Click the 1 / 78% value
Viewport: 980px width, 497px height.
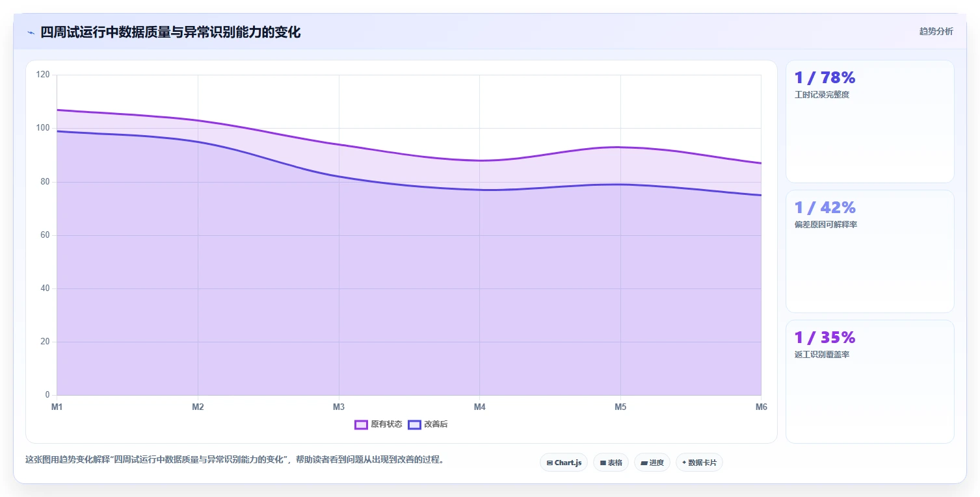coord(825,78)
